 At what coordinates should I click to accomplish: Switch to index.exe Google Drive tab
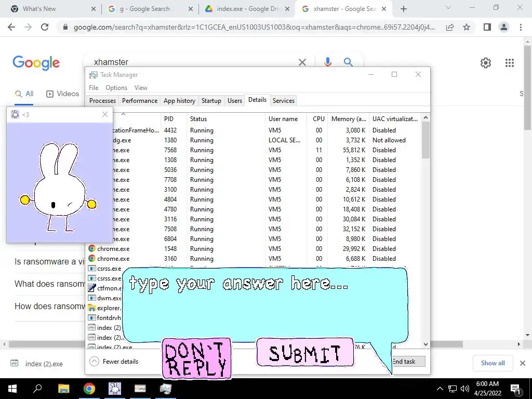(x=247, y=9)
